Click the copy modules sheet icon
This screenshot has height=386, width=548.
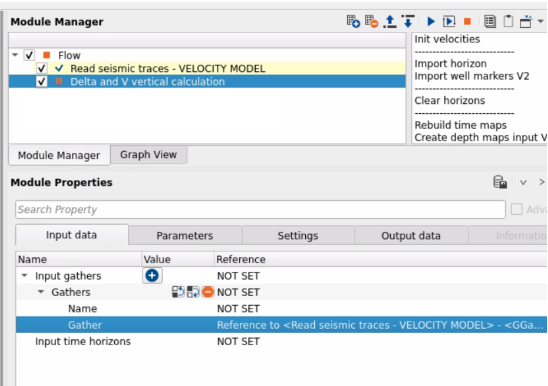pyautogui.click(x=490, y=22)
